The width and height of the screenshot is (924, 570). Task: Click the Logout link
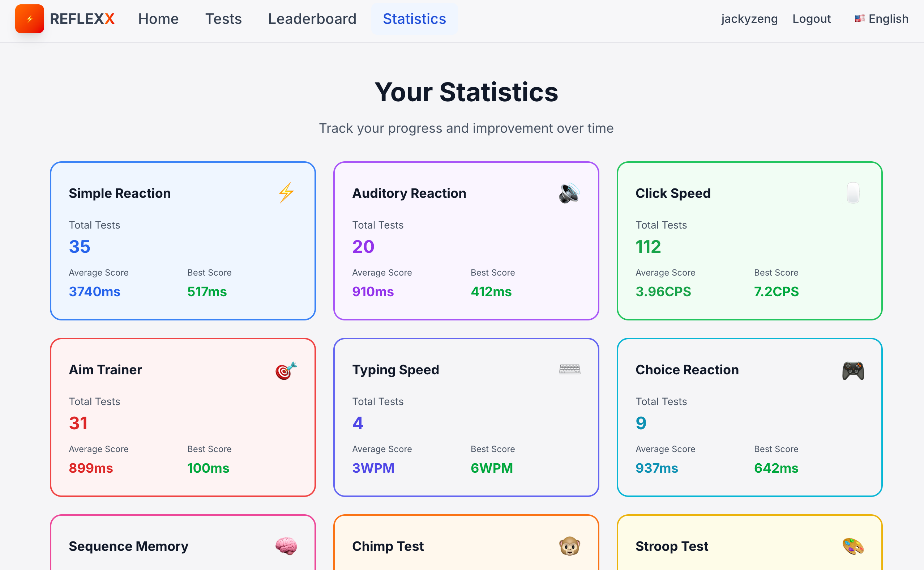pos(811,19)
